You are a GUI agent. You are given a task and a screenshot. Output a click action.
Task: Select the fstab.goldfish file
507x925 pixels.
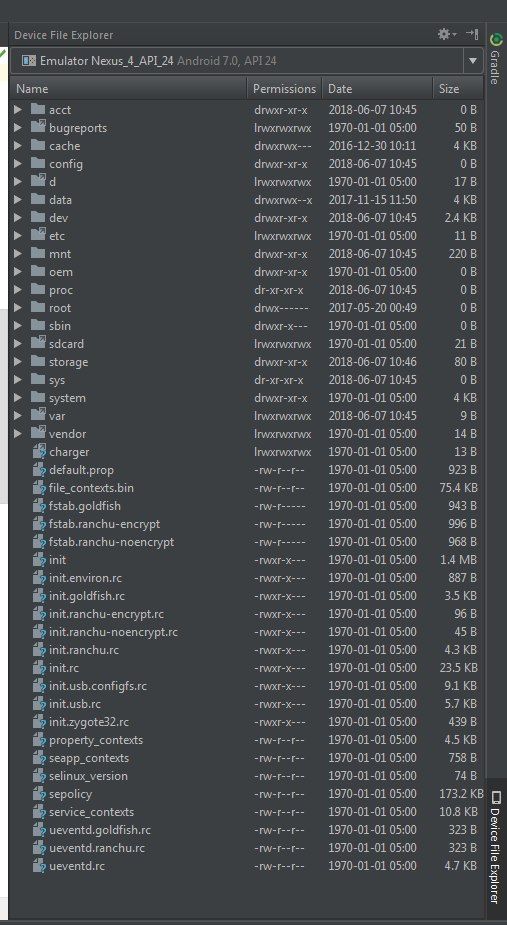(x=85, y=506)
